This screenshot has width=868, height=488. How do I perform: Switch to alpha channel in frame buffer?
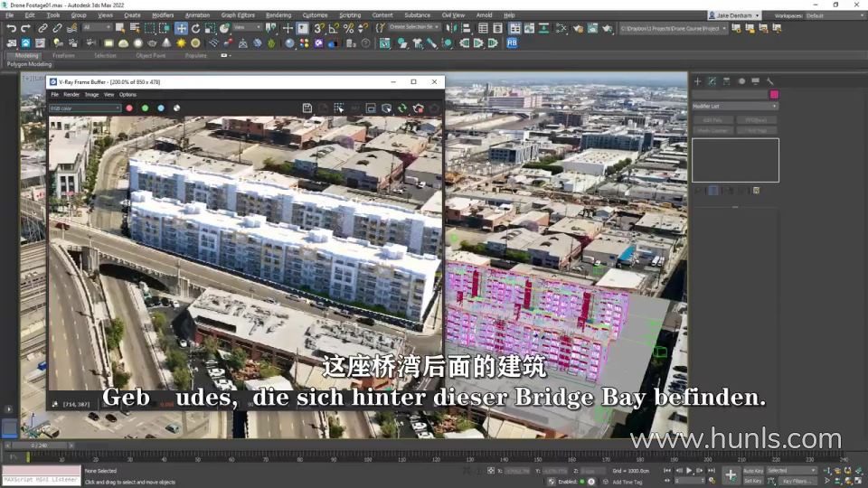click(176, 108)
